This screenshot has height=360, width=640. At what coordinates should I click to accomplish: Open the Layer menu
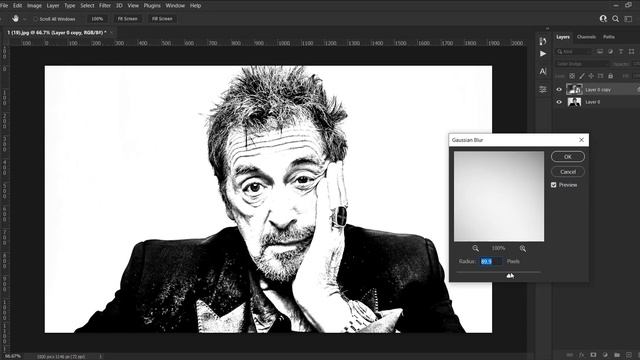[x=53, y=6]
